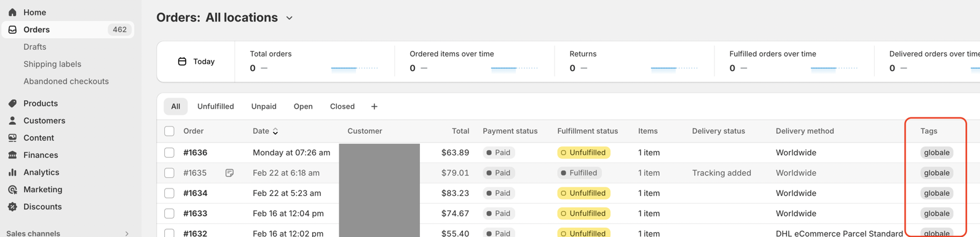The width and height of the screenshot is (980, 237).
Task: Click the Total column header
Action: click(x=460, y=131)
